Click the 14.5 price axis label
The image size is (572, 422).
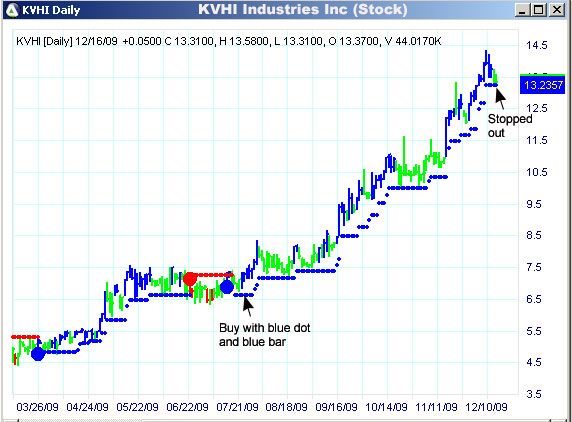(537, 46)
